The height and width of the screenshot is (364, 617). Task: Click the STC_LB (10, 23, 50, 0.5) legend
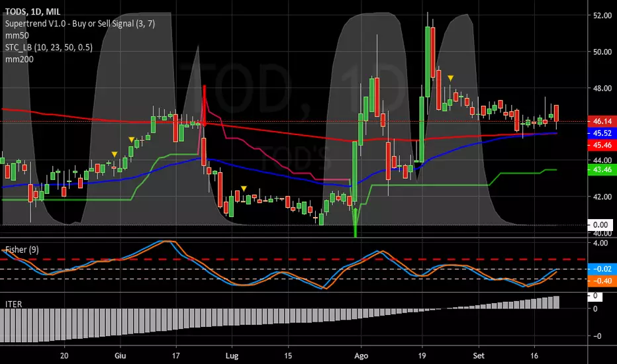coord(49,48)
